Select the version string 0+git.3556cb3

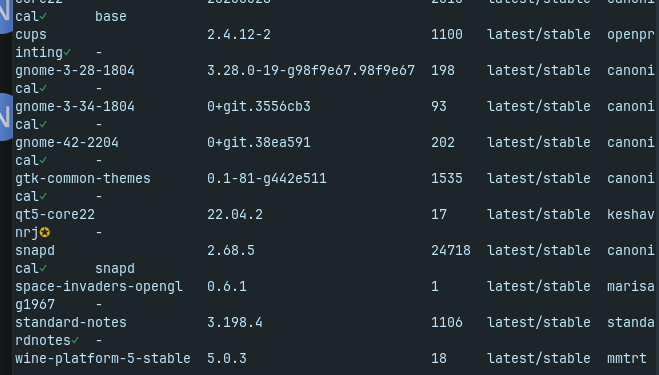(259, 106)
